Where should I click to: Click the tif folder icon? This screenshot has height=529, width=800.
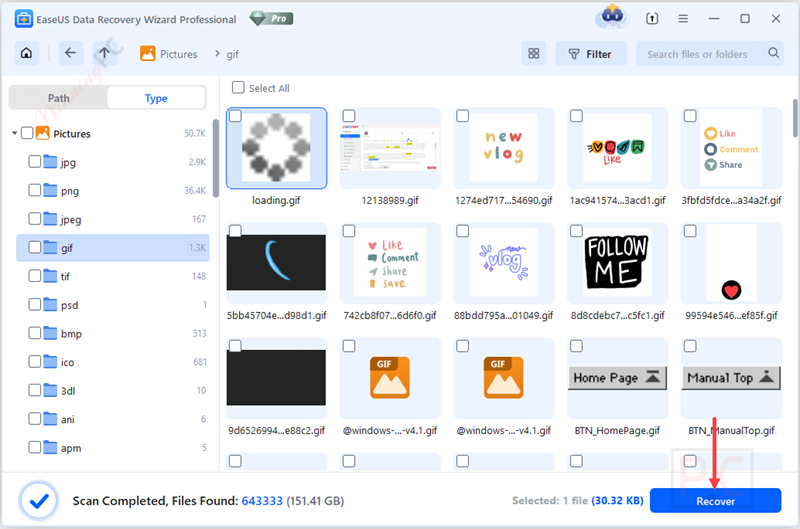(50, 276)
